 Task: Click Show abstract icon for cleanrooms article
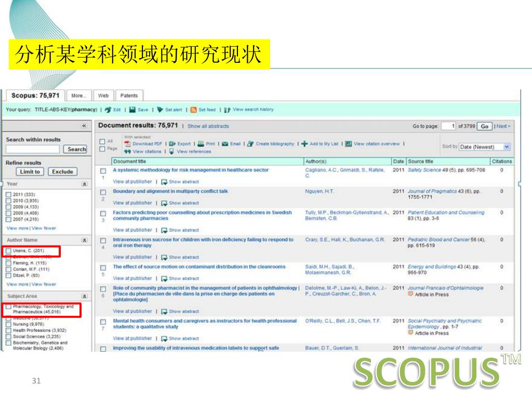pyautogui.click(x=164, y=278)
